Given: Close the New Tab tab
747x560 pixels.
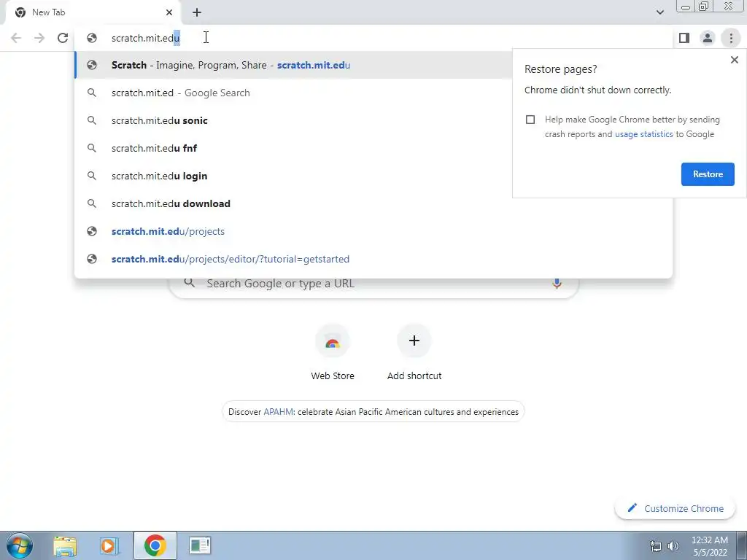Looking at the screenshot, I should click(169, 12).
